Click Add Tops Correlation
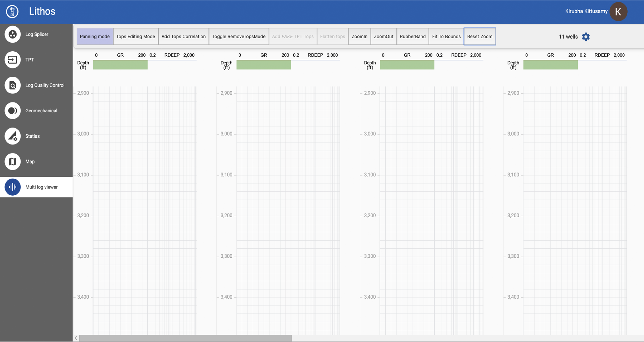 [183, 37]
